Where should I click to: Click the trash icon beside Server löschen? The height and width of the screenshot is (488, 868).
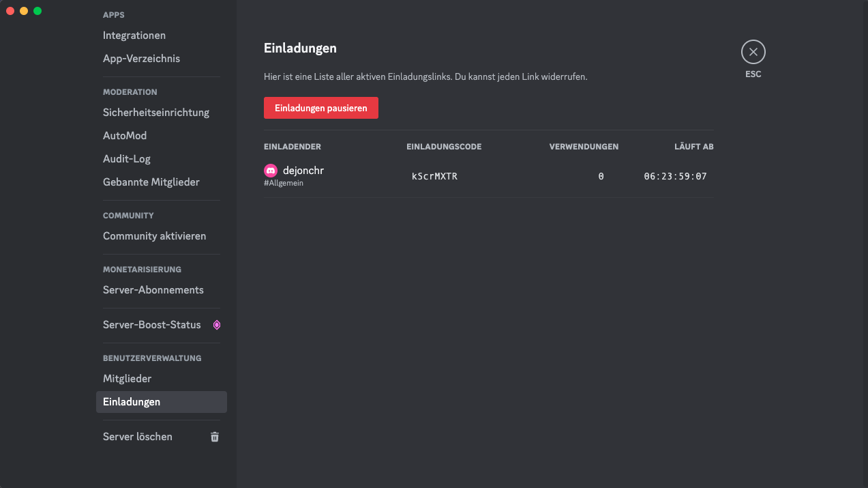point(215,437)
